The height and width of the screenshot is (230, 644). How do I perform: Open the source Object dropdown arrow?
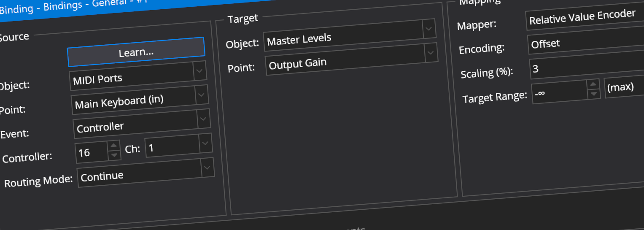(x=199, y=71)
